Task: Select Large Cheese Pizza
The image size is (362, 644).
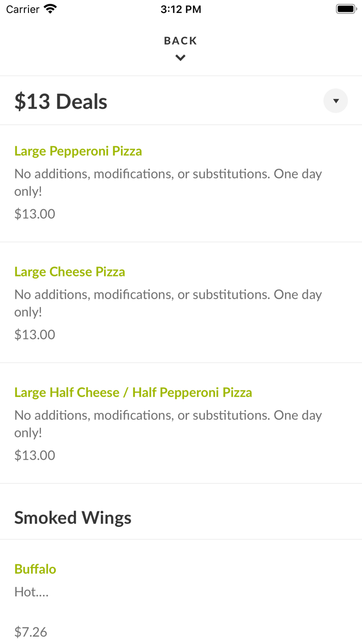Action: 70,271
